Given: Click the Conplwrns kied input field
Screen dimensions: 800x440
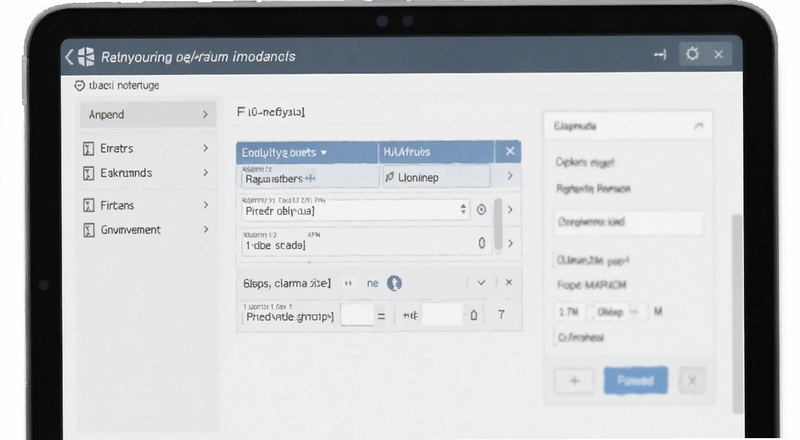Looking at the screenshot, I should (629, 222).
